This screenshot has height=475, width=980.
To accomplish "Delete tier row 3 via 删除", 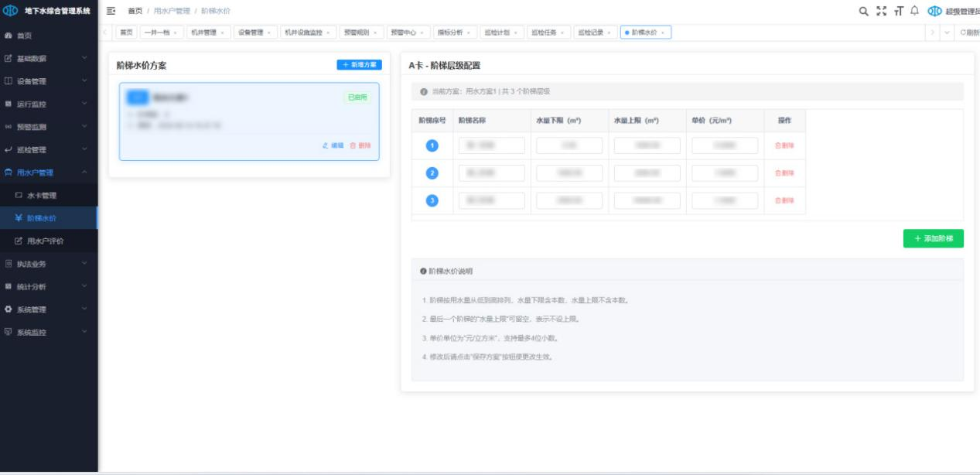I will (784, 200).
